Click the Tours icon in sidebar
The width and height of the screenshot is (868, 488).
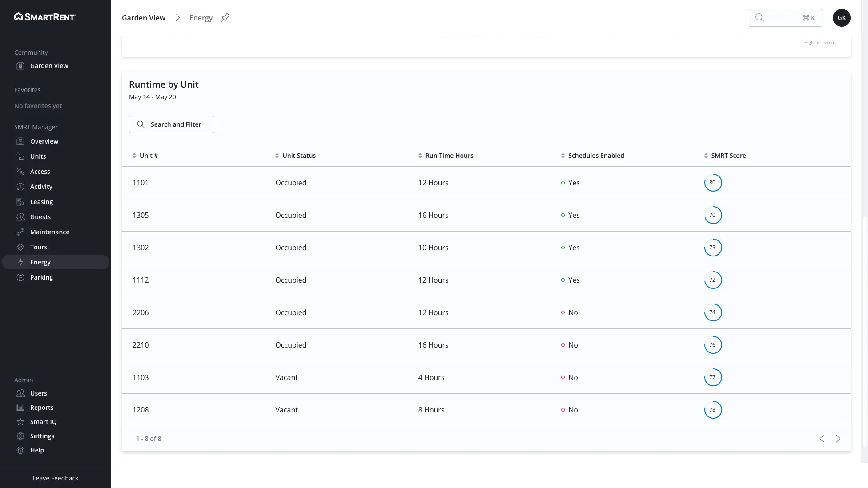coord(20,247)
